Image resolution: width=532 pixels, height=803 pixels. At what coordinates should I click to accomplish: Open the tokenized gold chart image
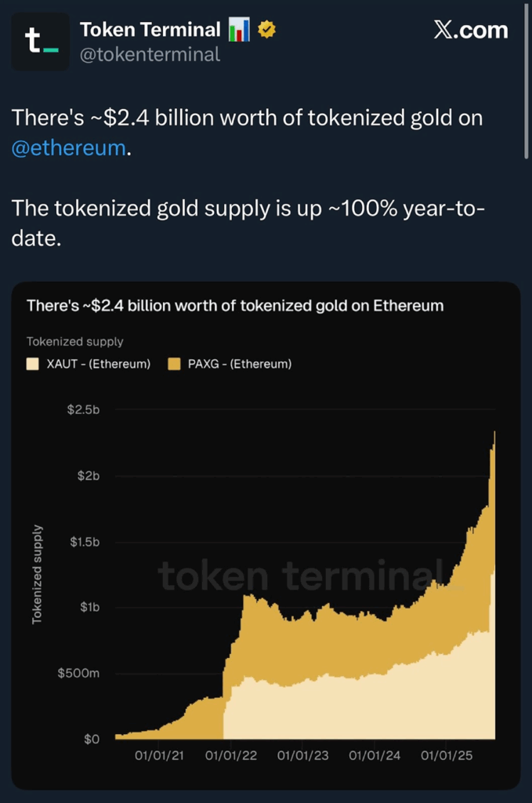266,536
